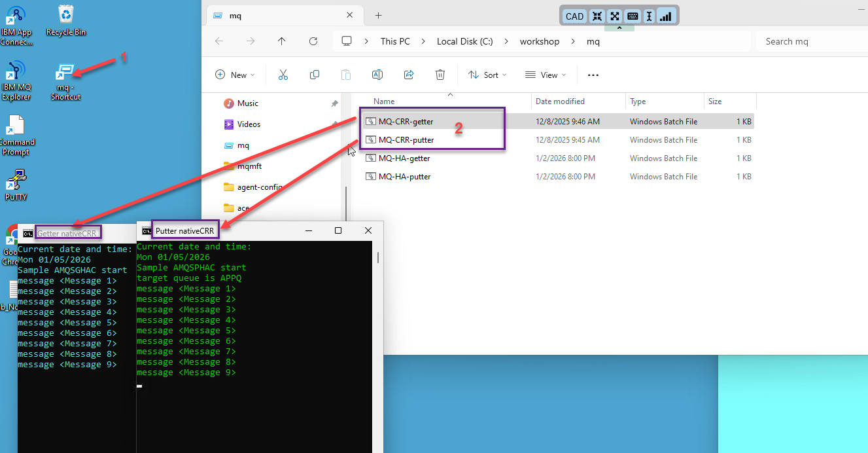Open the Recycle Bin desktop icon

66,20
